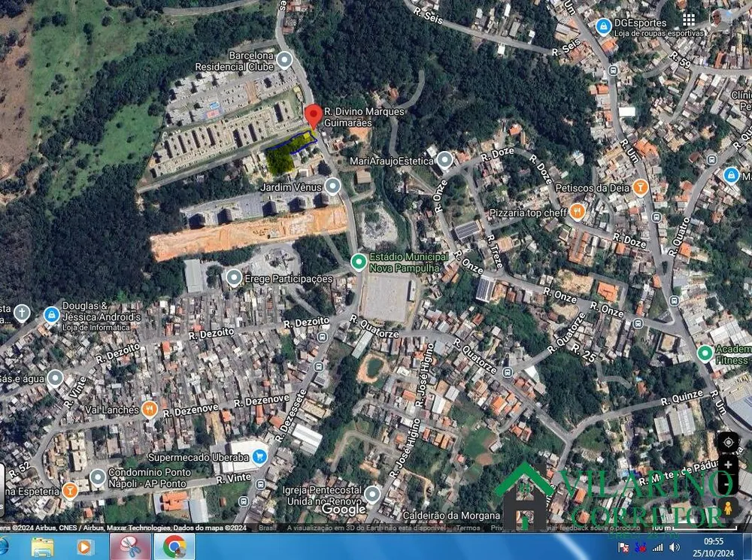Open the Action Center flag tray icon

623,547
